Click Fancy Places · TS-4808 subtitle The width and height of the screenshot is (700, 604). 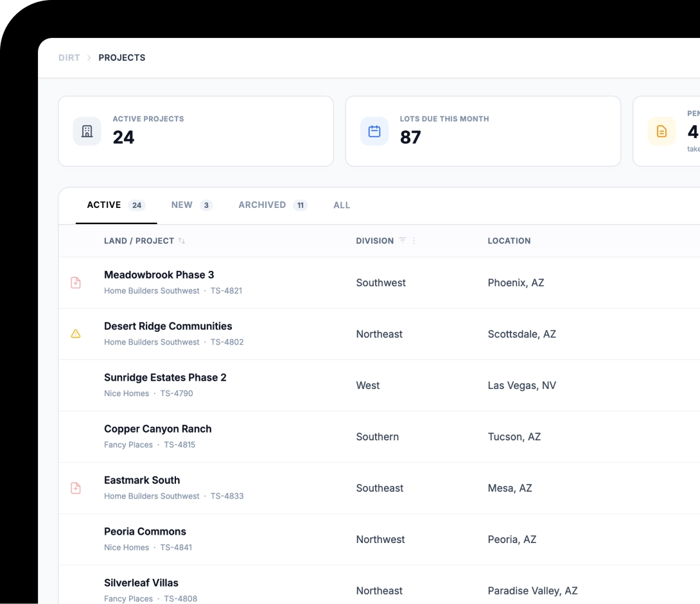pyautogui.click(x=150, y=599)
